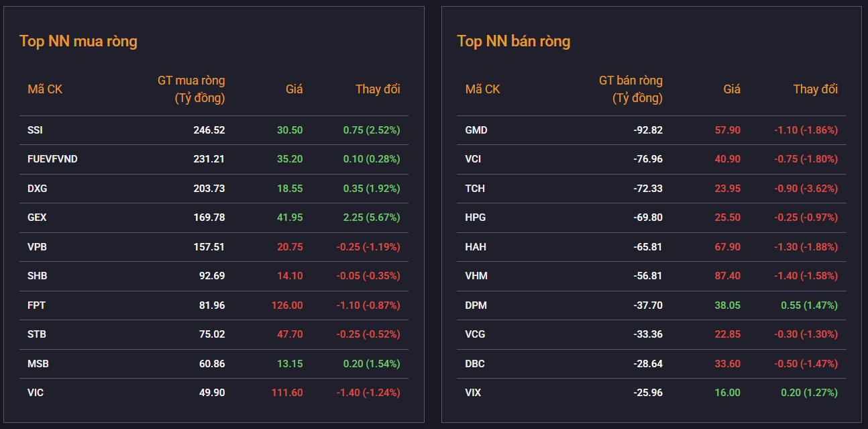Click the HPG stock code
This screenshot has width=868, height=429.
(x=475, y=218)
